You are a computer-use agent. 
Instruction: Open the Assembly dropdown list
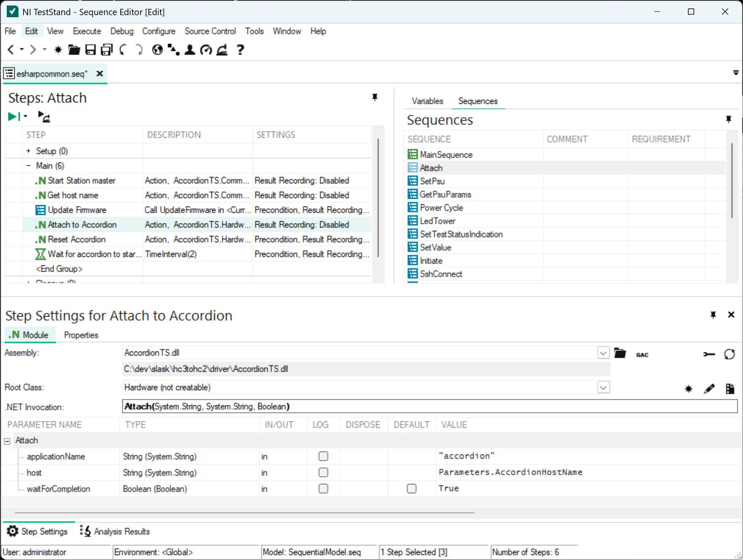603,353
